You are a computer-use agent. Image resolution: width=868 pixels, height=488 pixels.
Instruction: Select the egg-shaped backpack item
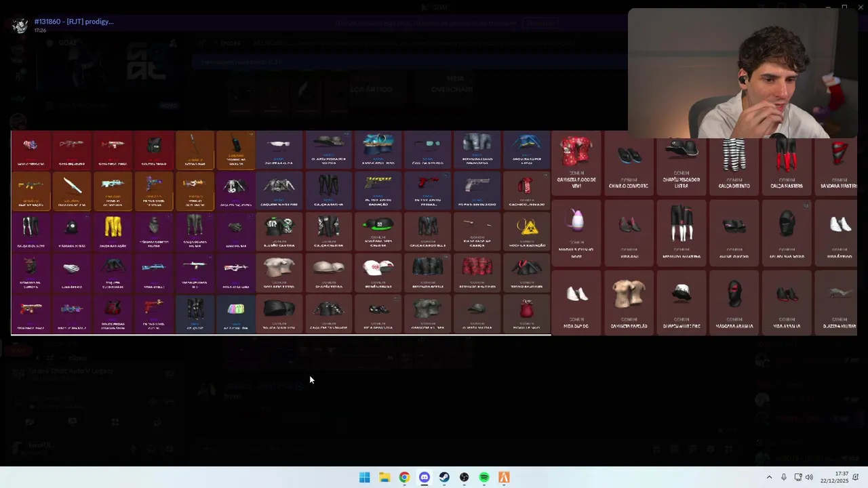(576, 232)
